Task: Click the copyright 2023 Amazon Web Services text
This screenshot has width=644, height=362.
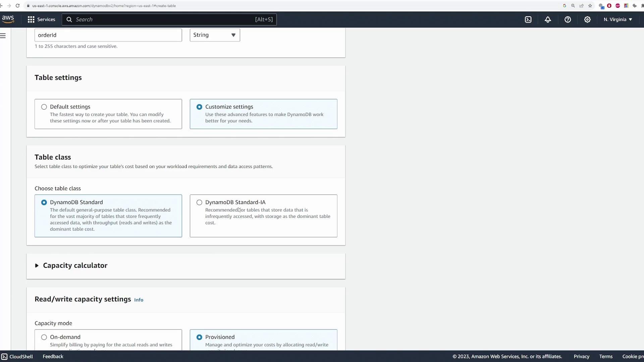Action: coord(507,356)
